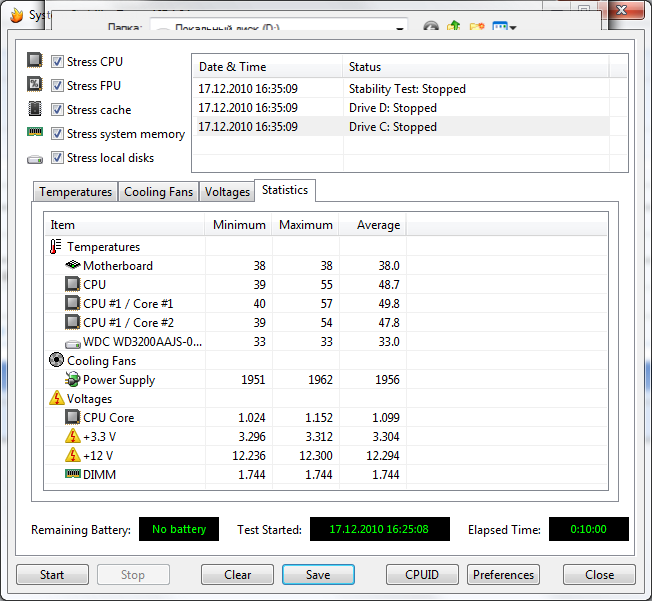Click the Close button at the bottom
Viewport: 652px width, 601px height.
(x=599, y=575)
